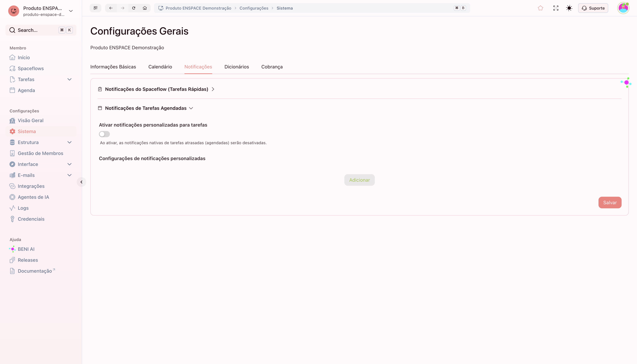This screenshot has height=364, width=637.
Task: Open BENI AI help entry
Action: [41, 249]
